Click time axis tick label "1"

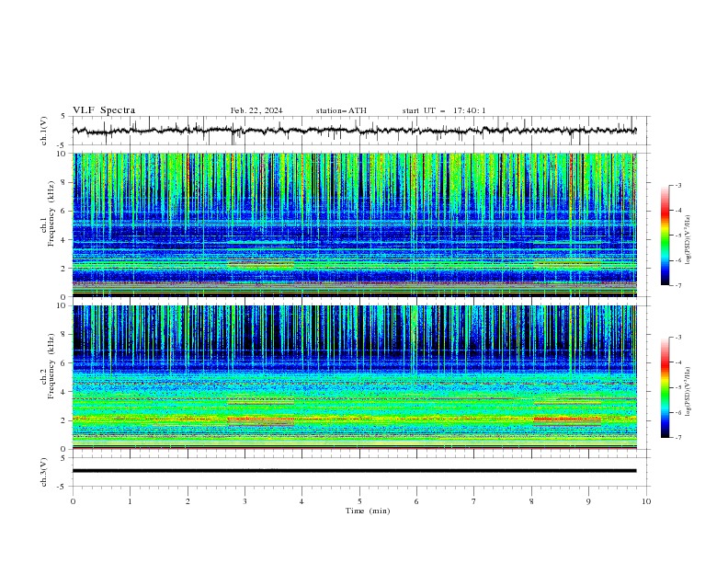point(130,501)
